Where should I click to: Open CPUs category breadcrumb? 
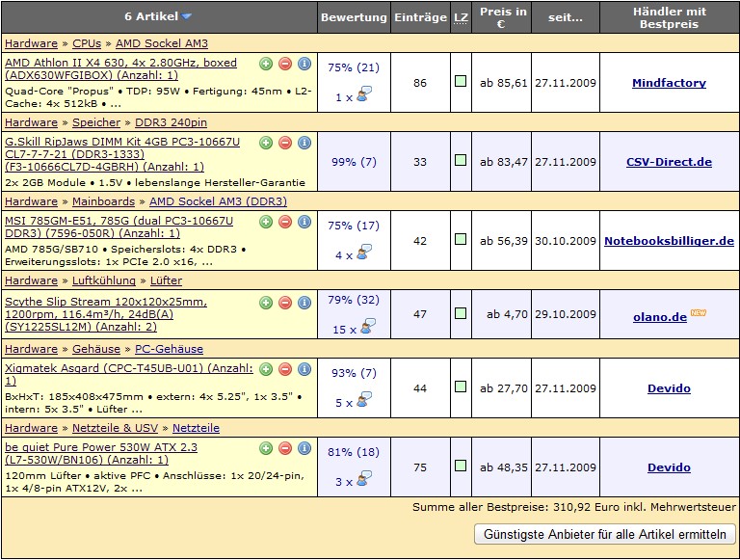pos(87,43)
